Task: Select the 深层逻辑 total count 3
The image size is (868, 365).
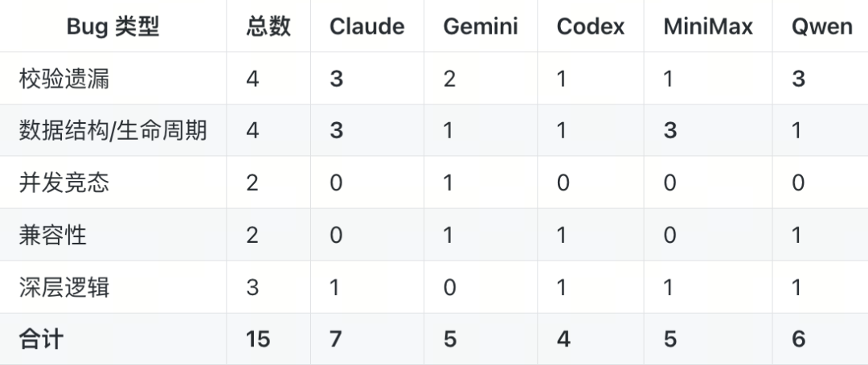Action: 252,287
